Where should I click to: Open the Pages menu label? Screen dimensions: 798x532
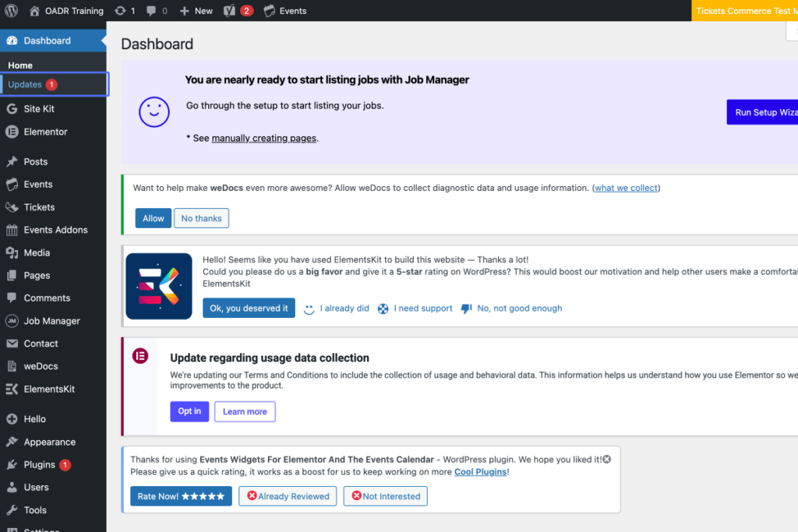(x=37, y=275)
